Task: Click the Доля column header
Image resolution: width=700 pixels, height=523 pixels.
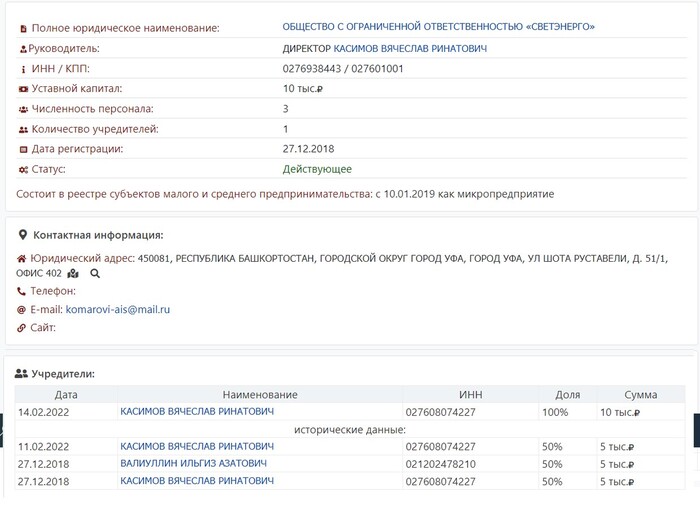Action: (x=567, y=394)
